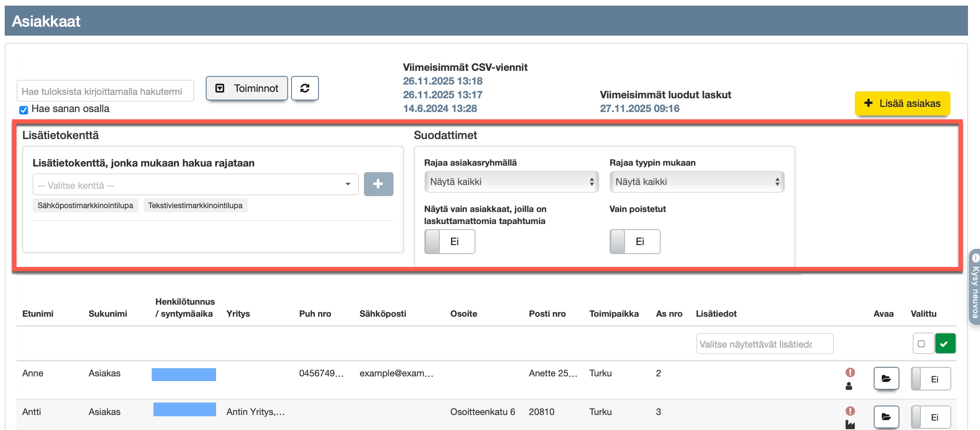Click the refresh icon next to Toiminnot
Viewport: 980px width, 430px height.
(305, 88)
